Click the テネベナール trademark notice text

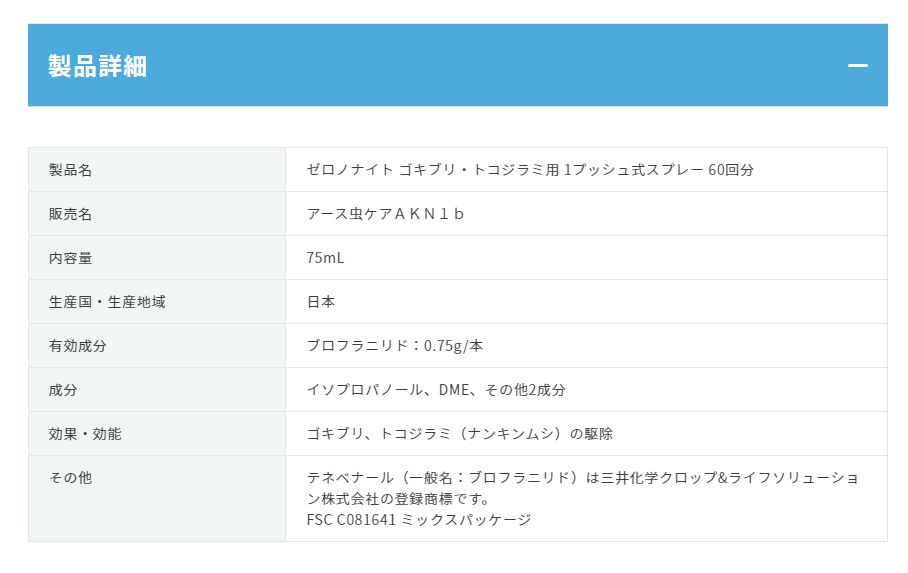[582, 488]
